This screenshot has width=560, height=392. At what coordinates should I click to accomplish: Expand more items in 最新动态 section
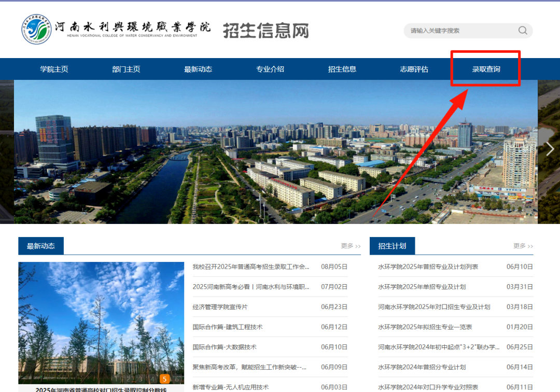click(x=351, y=246)
